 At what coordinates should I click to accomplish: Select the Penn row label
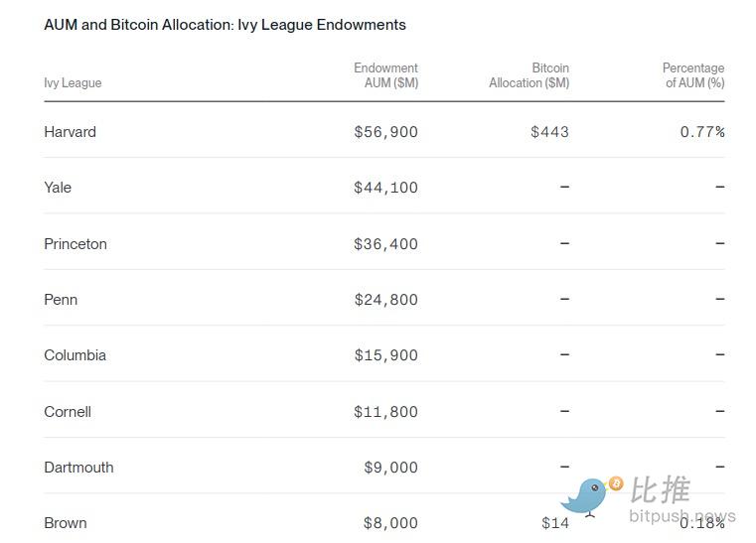tap(61, 300)
